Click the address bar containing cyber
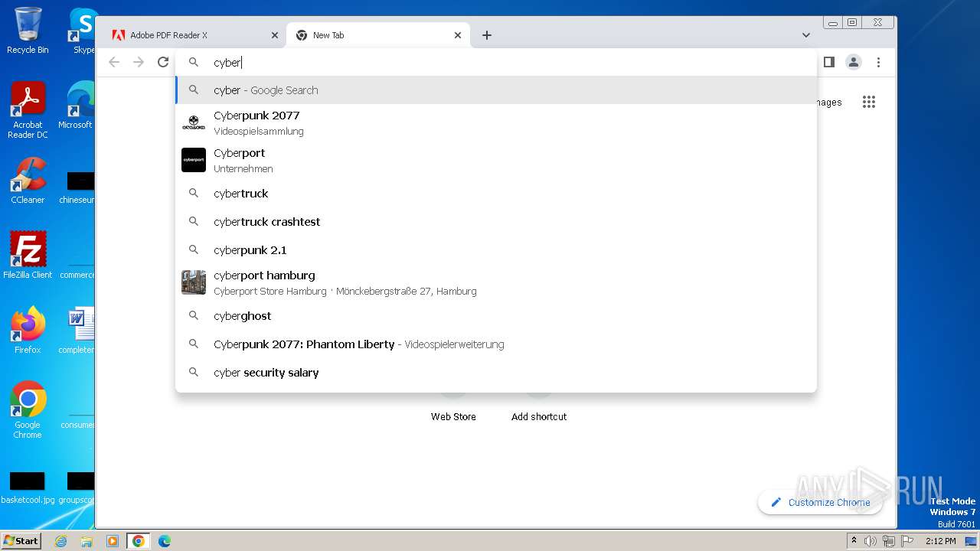980x551 pixels. (496, 63)
